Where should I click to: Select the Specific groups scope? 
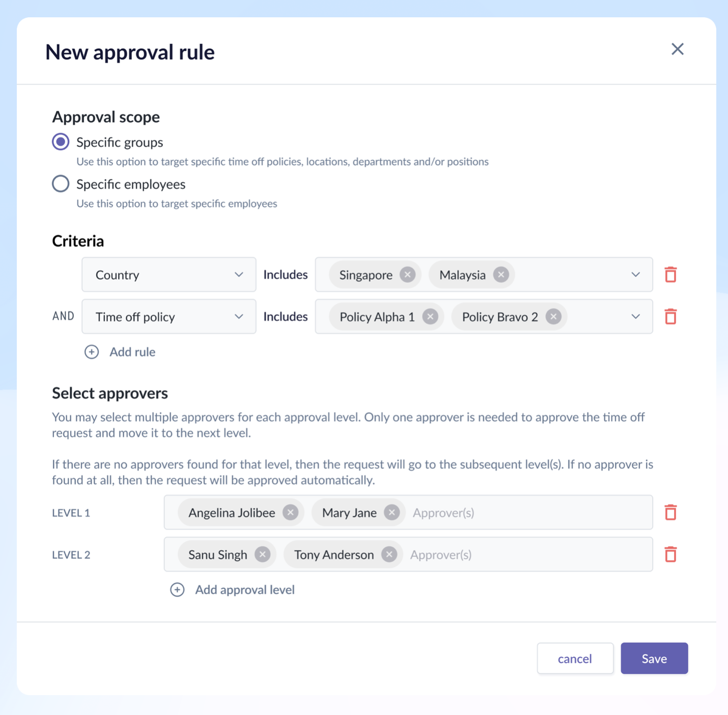[x=61, y=142]
